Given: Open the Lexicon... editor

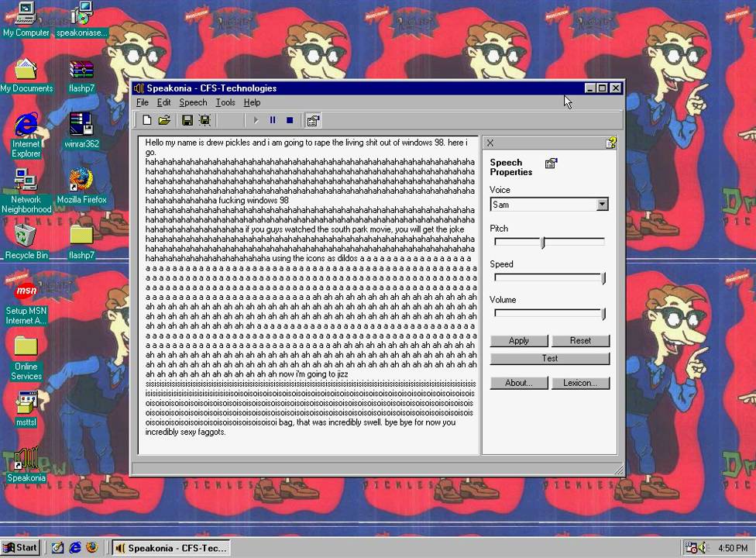Looking at the screenshot, I should 580,383.
